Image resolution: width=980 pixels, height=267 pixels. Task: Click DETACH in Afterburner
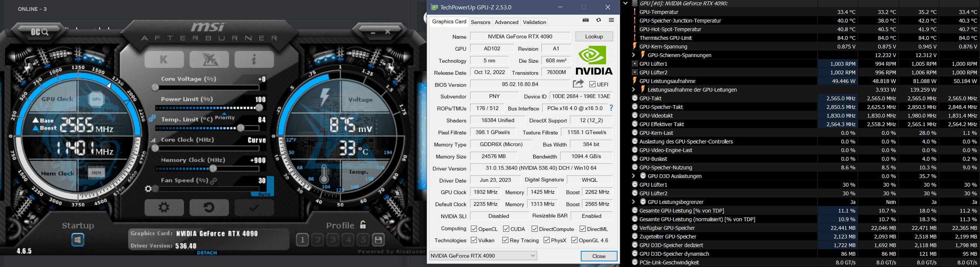pos(207,253)
